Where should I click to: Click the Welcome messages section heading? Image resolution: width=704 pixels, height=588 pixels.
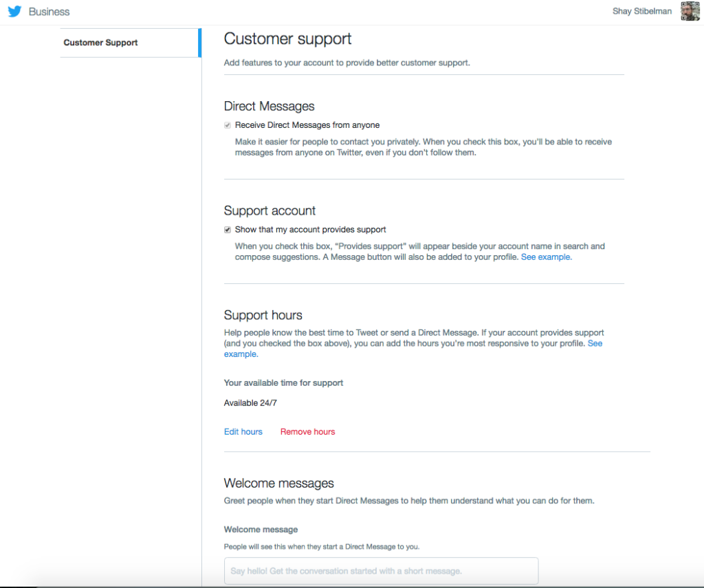(278, 483)
